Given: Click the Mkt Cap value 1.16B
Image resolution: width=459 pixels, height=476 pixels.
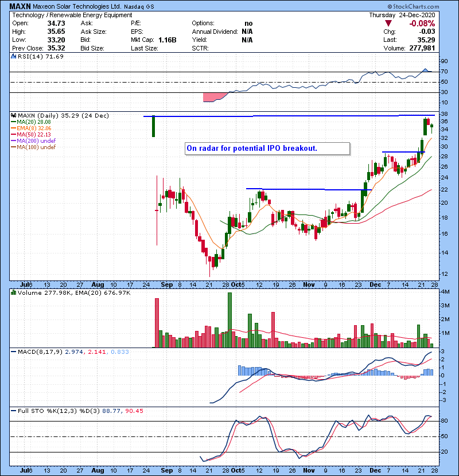Looking at the screenshot, I should pyautogui.click(x=168, y=40).
